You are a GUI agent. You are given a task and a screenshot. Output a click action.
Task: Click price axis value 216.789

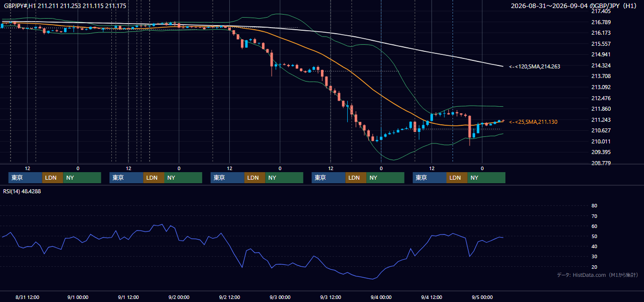tap(601, 22)
